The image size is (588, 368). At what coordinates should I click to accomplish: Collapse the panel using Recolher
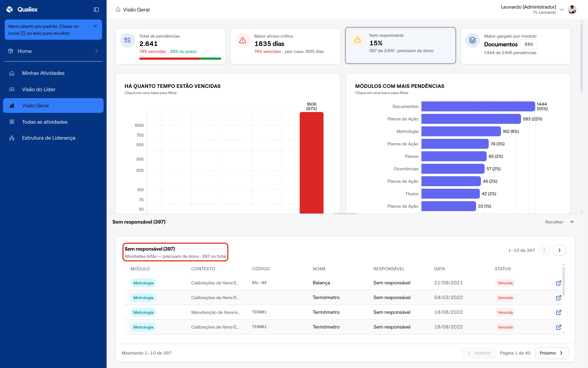click(x=559, y=222)
